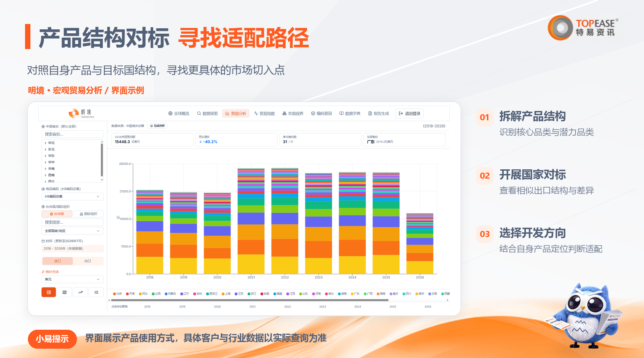Open 报告生成 report generation in the navigation
Screen dimensions: 644x358
click(x=379, y=113)
